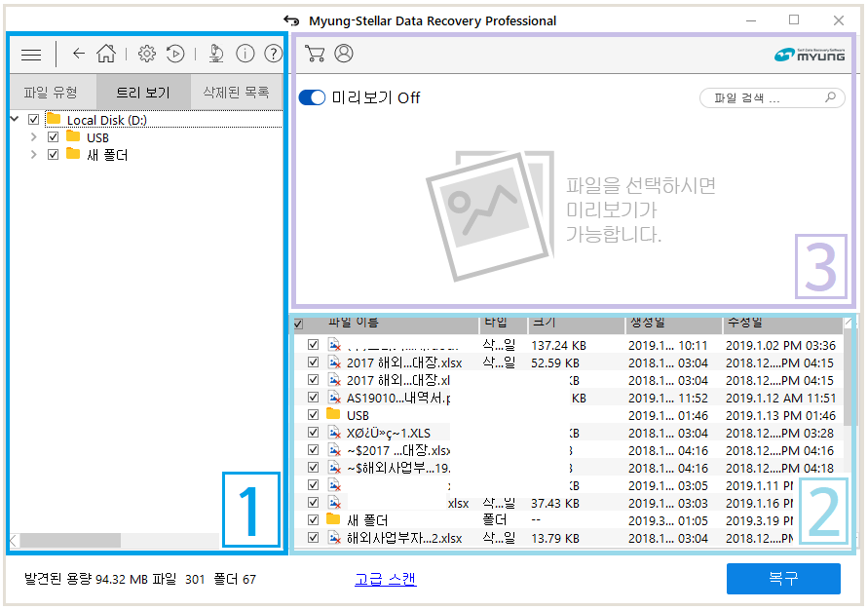Click the 복구 recover button

pos(783,579)
